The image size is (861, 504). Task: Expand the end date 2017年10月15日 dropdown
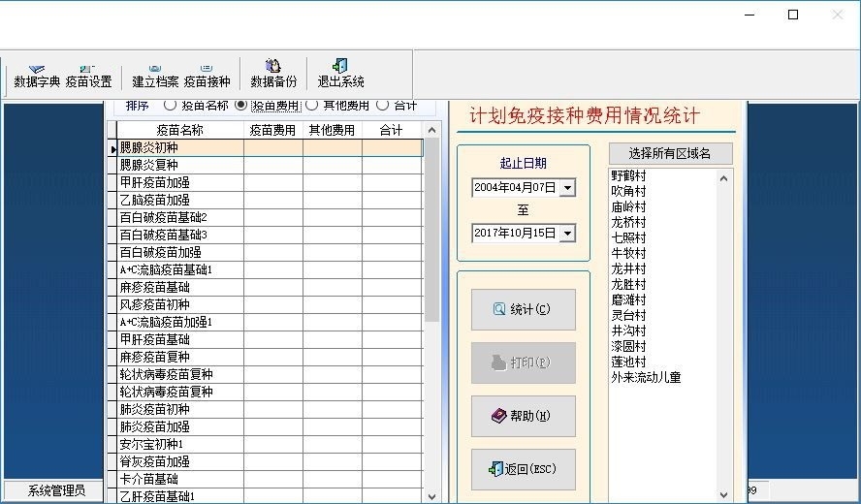[567, 234]
